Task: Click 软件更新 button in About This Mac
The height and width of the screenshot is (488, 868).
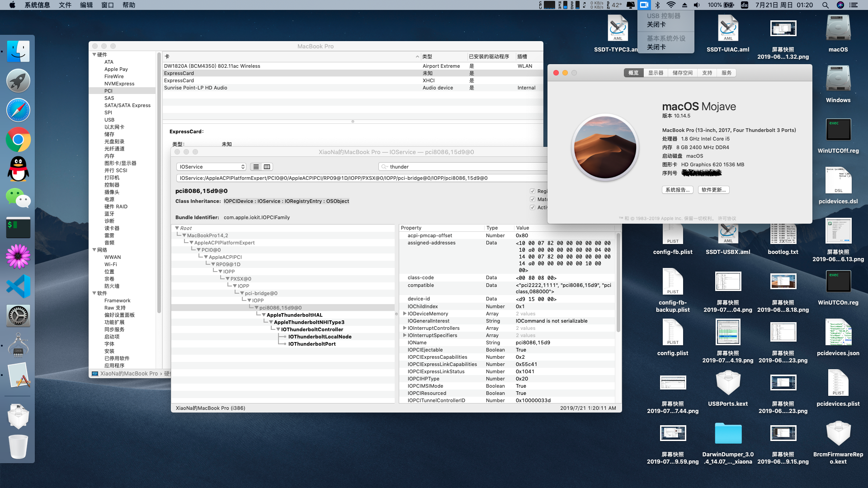Action: tap(713, 190)
